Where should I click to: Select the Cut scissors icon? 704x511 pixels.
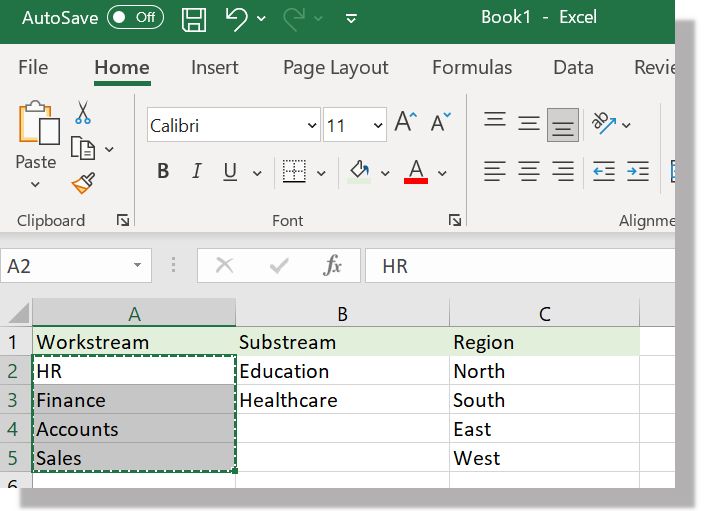coord(83,113)
